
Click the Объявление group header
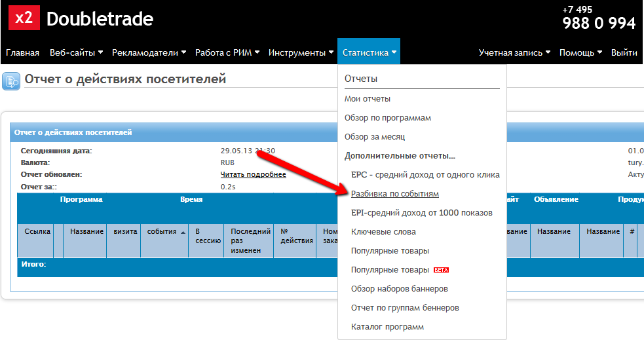tap(556, 200)
